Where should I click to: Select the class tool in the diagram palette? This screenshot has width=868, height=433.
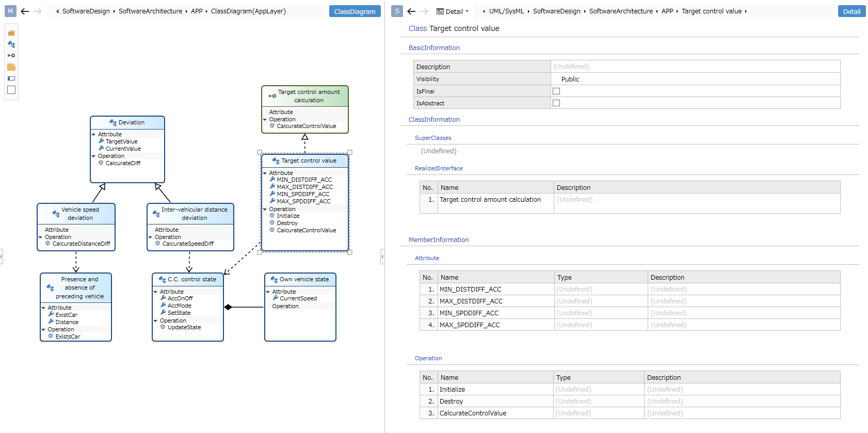click(11, 44)
